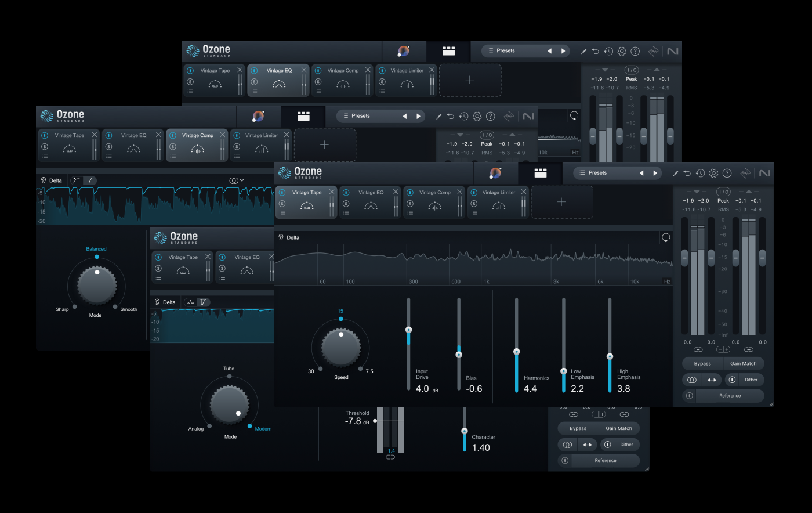Screen dimensions: 812x513
Task: Click the Native Instruments logo in front window
Action: click(x=764, y=173)
